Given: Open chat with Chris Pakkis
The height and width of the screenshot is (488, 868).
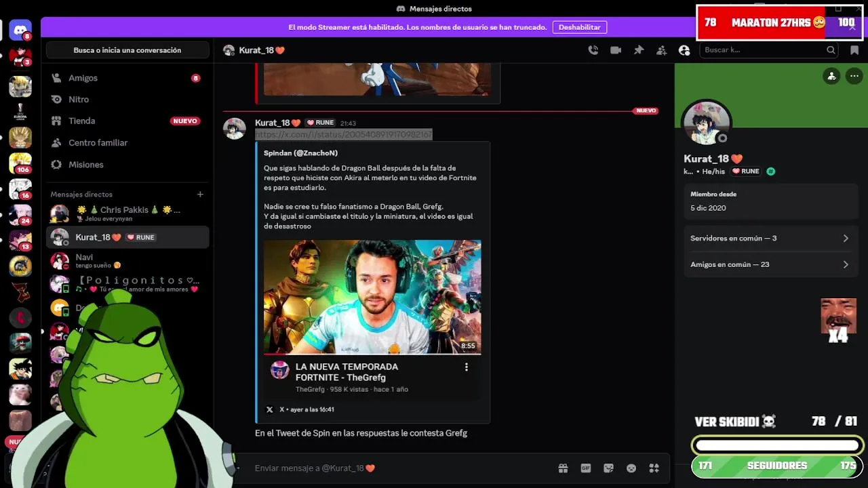Looking at the screenshot, I should tap(127, 214).
